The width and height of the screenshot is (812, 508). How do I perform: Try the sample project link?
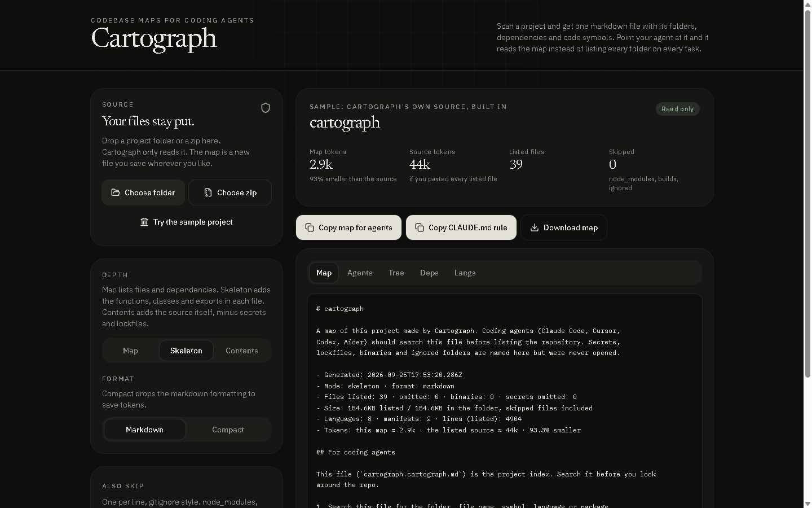pos(187,222)
